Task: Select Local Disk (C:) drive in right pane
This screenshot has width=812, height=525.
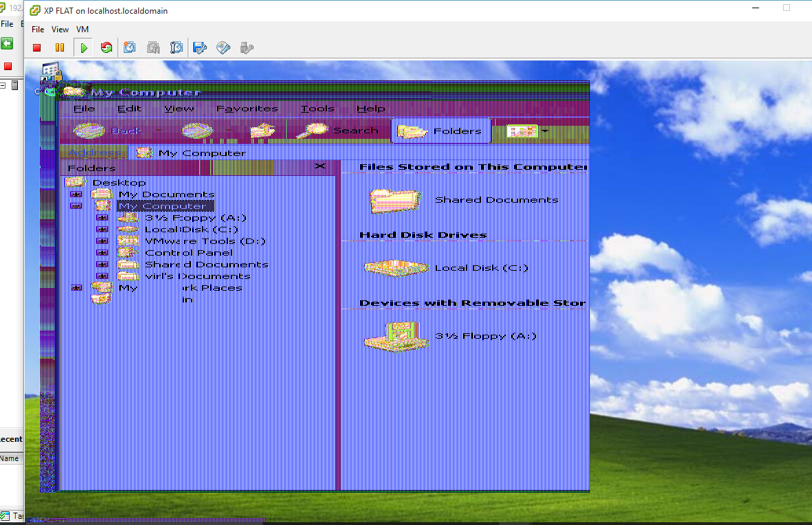Action: (446, 268)
